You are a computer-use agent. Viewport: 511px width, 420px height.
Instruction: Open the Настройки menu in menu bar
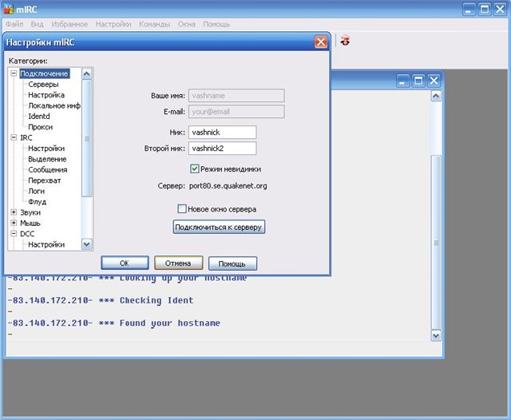pos(113,24)
